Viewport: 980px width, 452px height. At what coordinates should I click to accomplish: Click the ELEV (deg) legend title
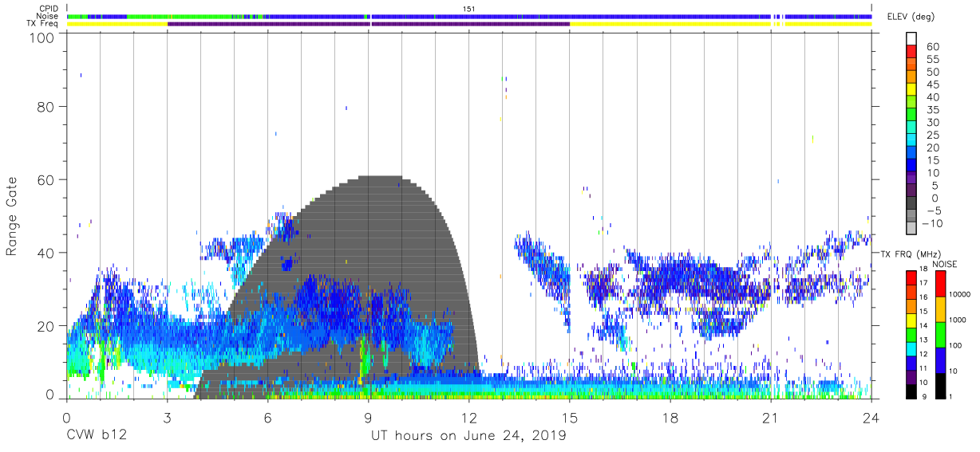(911, 17)
